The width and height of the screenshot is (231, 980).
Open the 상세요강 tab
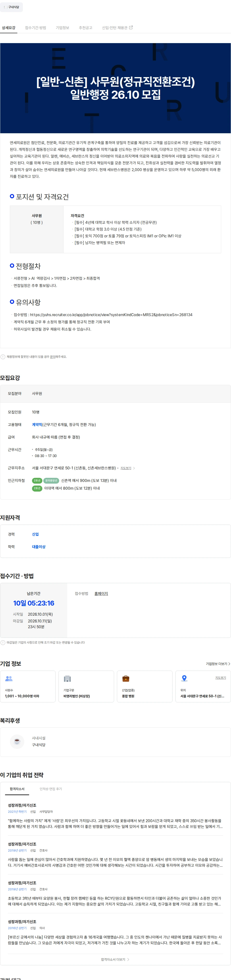click(x=9, y=28)
